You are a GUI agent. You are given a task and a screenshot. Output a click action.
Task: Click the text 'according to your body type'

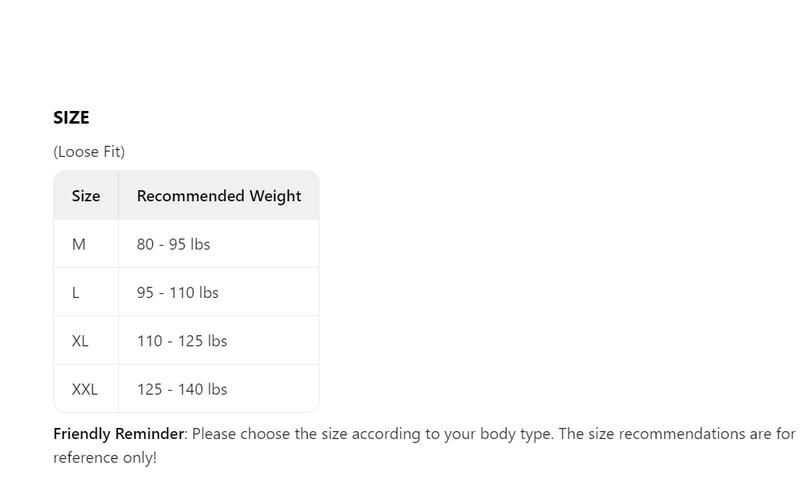(453, 434)
